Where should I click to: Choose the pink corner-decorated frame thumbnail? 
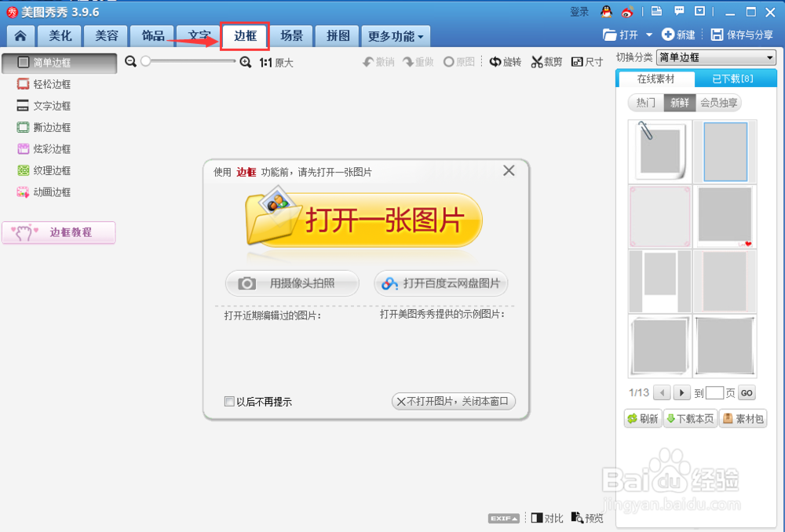660,217
